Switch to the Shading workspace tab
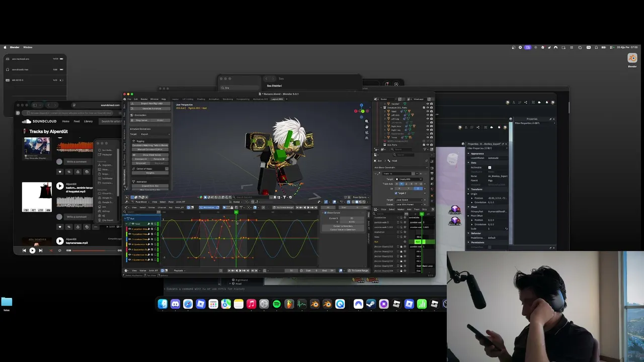644x362 pixels. coord(201,99)
